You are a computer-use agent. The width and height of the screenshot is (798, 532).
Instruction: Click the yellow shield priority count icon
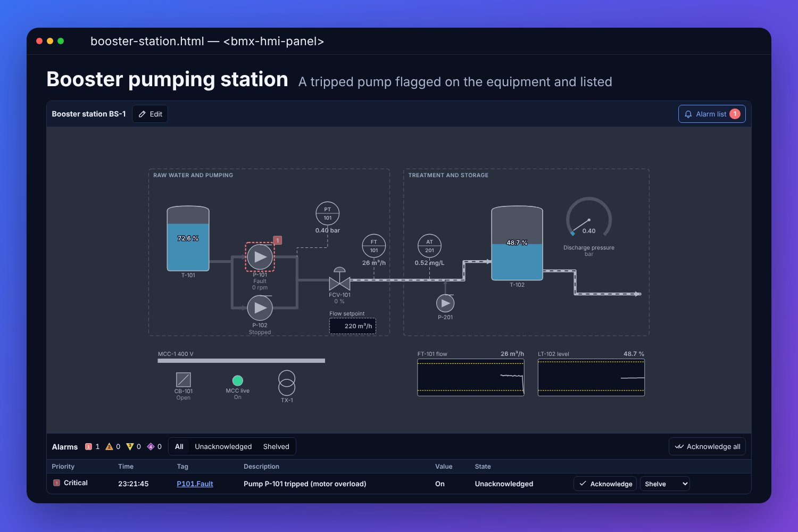pos(130,447)
